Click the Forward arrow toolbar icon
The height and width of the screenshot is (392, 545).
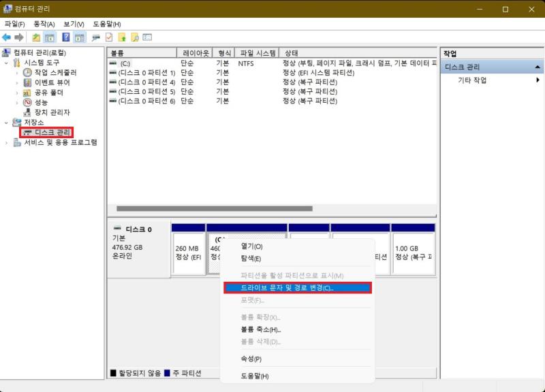tap(19, 37)
